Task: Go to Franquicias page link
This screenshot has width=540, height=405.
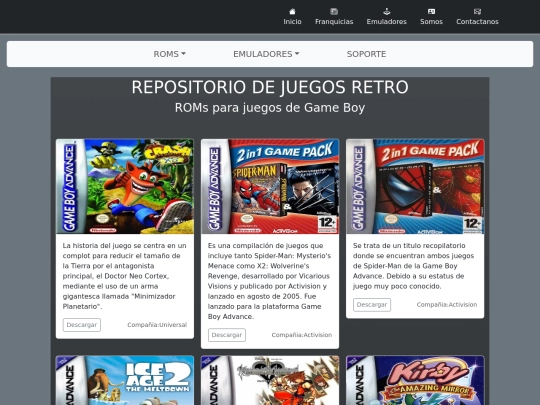Action: [334, 22]
